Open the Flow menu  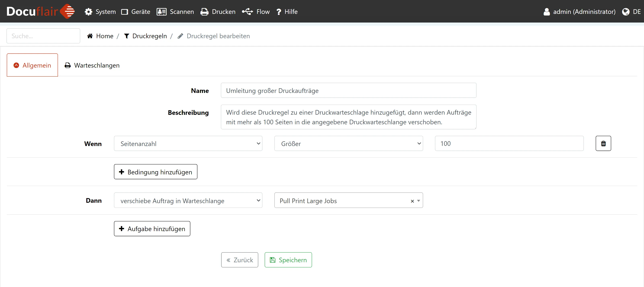click(x=256, y=12)
